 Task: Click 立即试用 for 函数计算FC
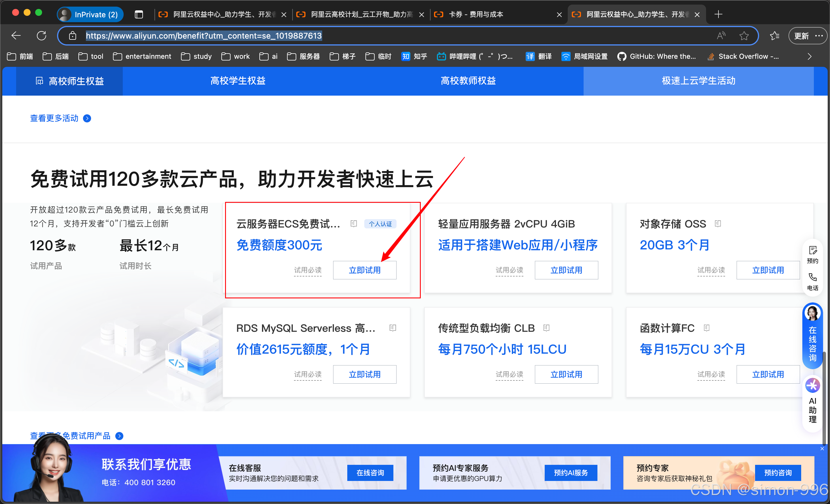pyautogui.click(x=768, y=374)
